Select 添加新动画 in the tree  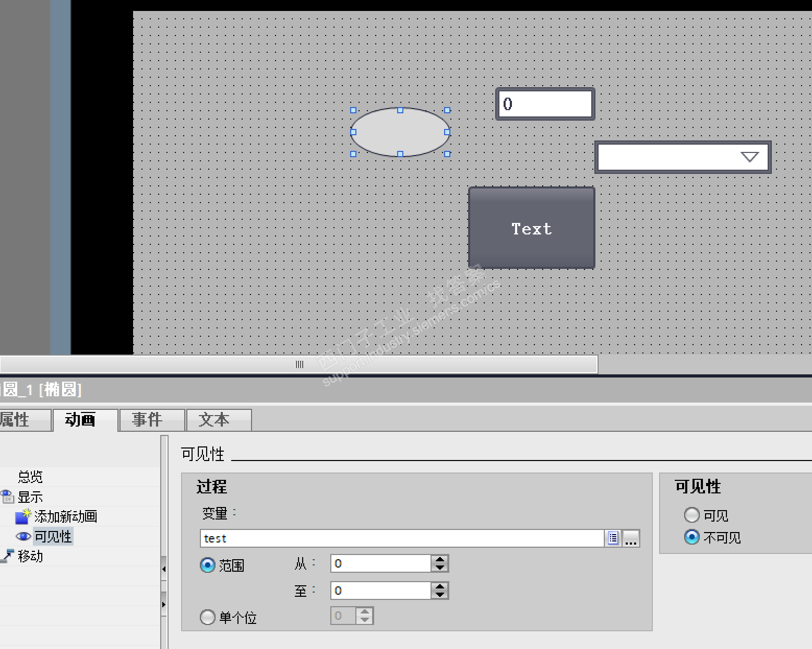[x=66, y=516]
